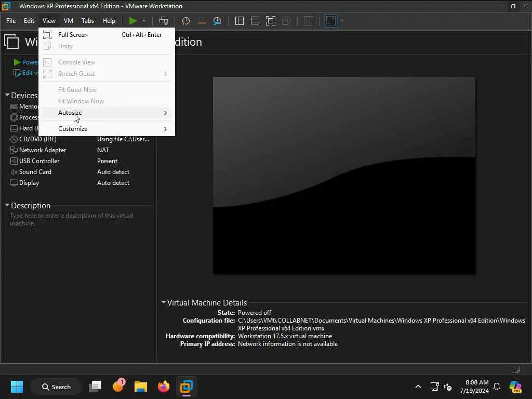Viewport: 532px width, 399px height.
Task: Click Revert to snapshot toolbar icon
Action: click(x=202, y=21)
